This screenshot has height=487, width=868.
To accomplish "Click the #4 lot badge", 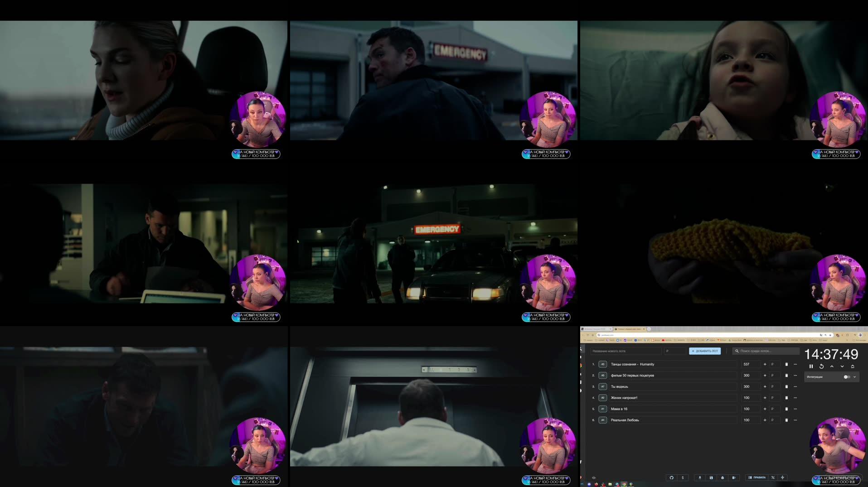I will (602, 420).
